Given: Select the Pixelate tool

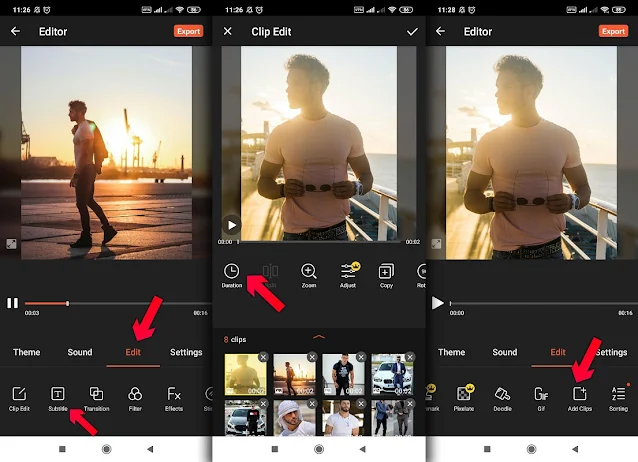Looking at the screenshot, I should [464, 393].
